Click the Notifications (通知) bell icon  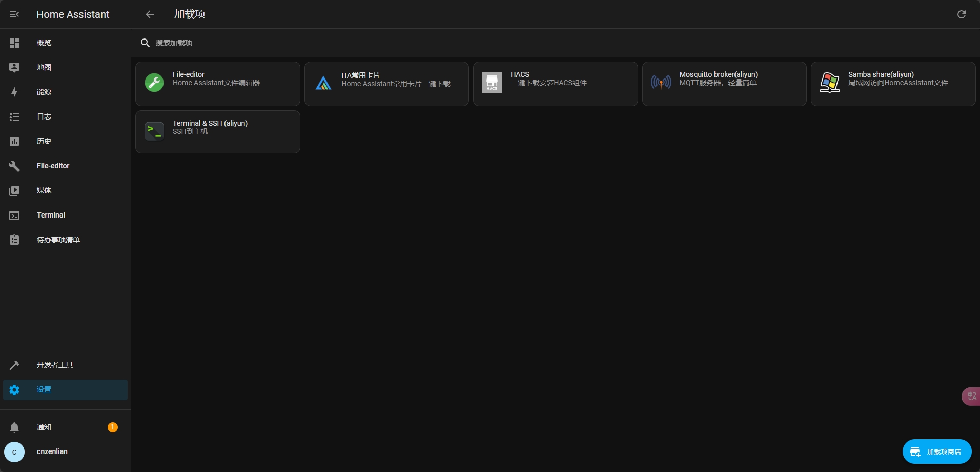[14, 427]
